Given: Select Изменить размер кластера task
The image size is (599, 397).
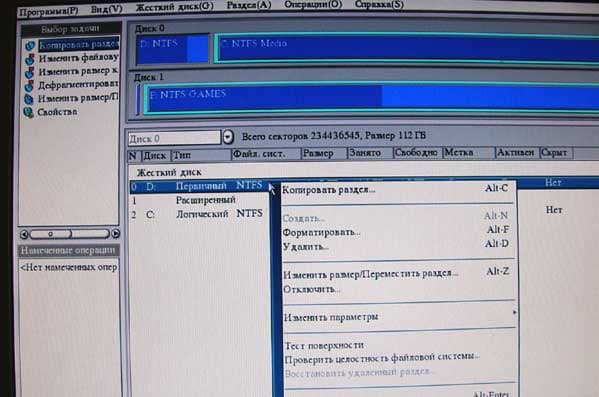Looking at the screenshot, I should tap(78, 71).
